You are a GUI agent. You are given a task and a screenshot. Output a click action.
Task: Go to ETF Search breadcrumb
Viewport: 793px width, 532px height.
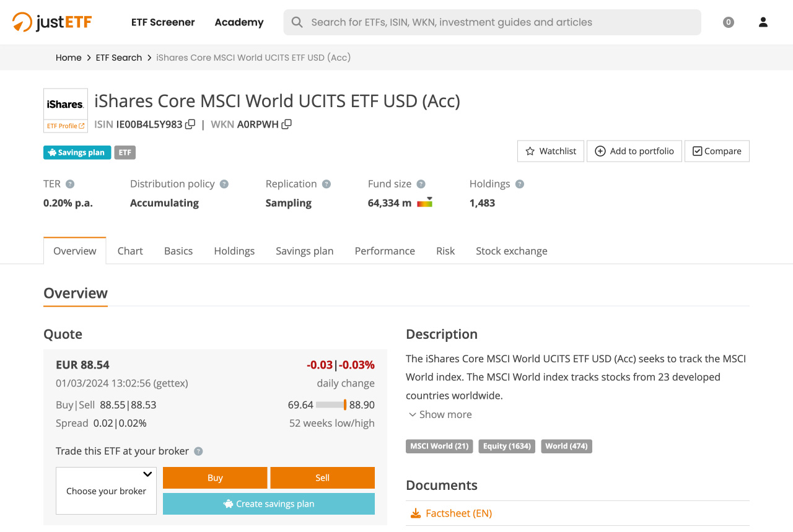(119, 58)
